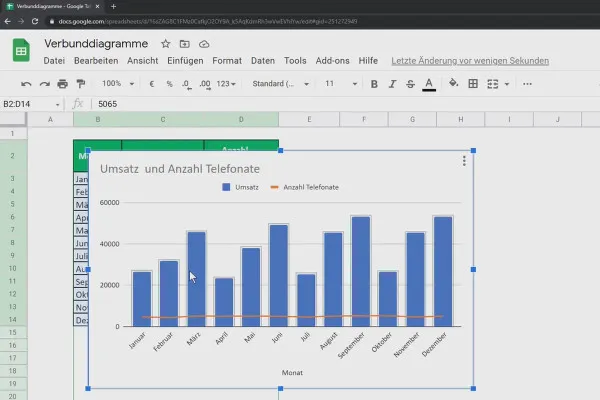Expand the Standard font dropdown

click(x=279, y=84)
